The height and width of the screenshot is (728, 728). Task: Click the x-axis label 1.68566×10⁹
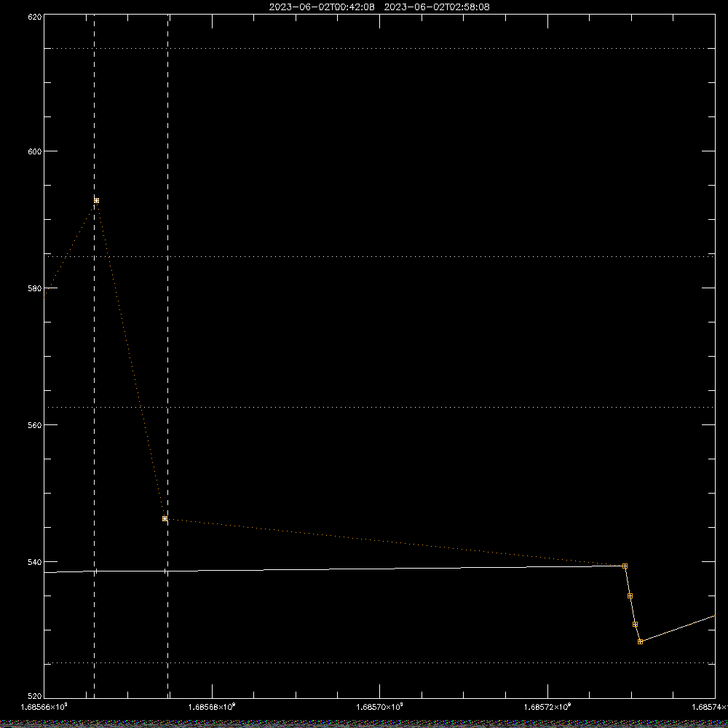click(44, 707)
